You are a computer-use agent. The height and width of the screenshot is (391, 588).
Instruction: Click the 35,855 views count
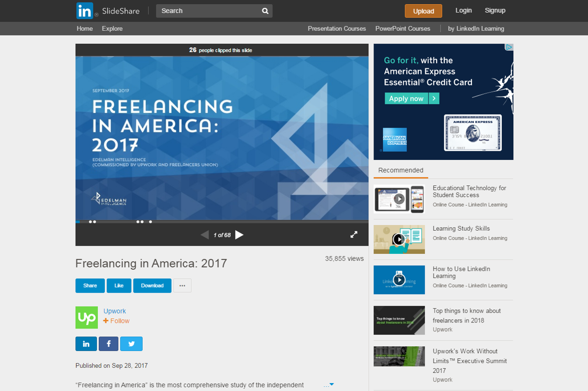[345, 259]
